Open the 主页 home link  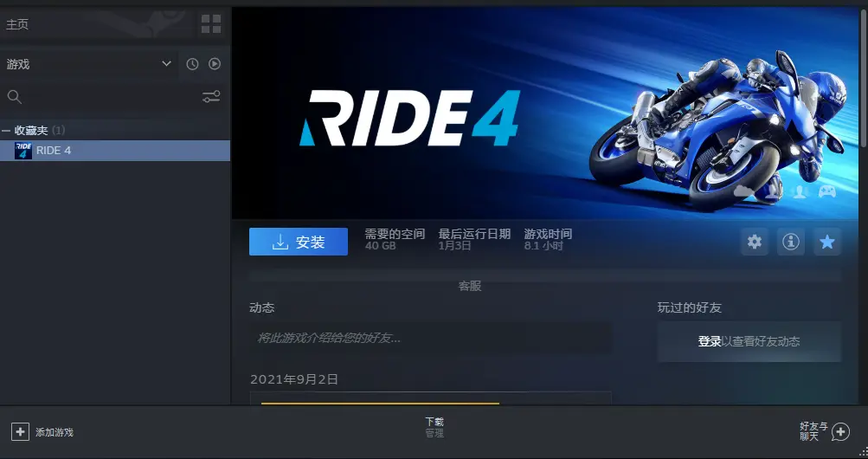coord(17,24)
